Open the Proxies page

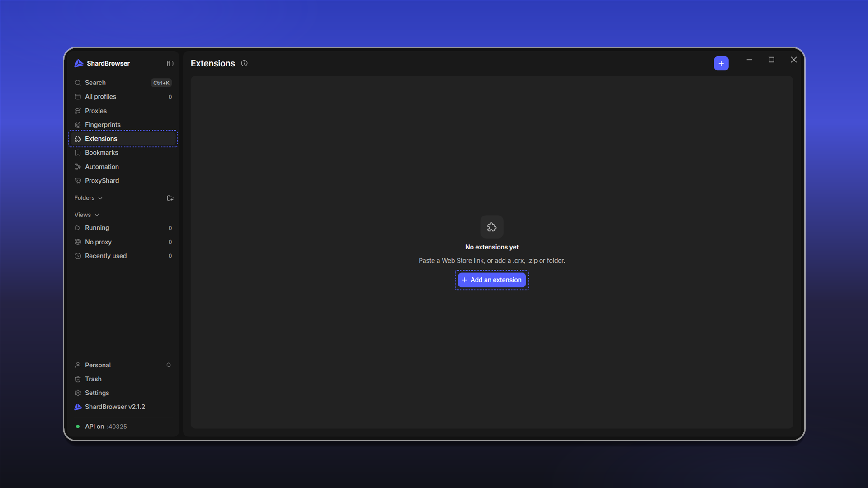pyautogui.click(x=123, y=111)
